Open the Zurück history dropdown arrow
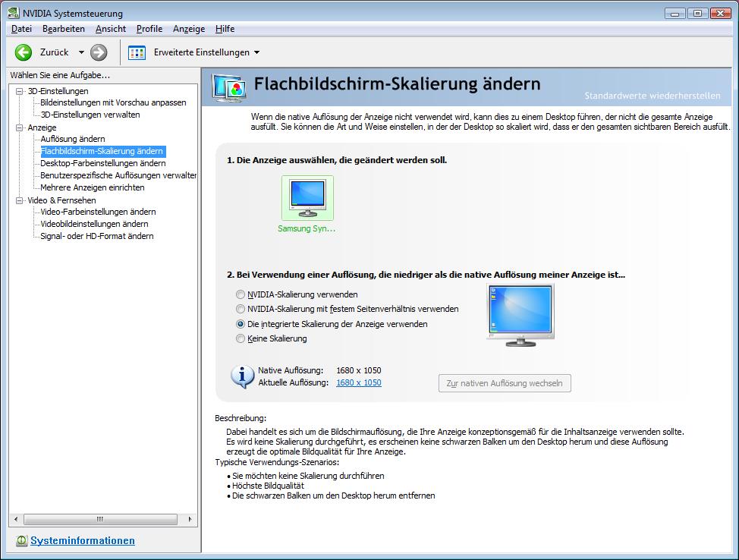This screenshot has width=739, height=560. [81, 52]
